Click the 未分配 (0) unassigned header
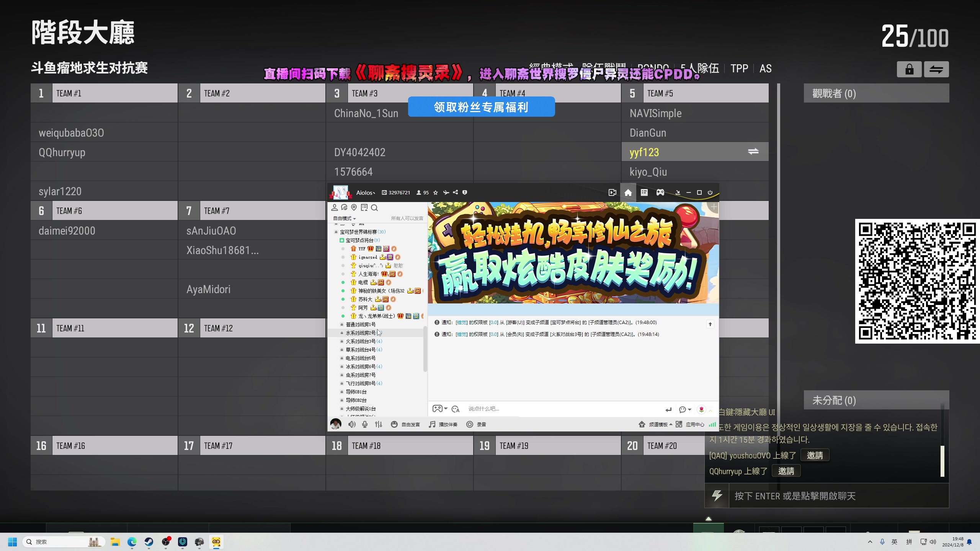The image size is (980, 551). (876, 400)
